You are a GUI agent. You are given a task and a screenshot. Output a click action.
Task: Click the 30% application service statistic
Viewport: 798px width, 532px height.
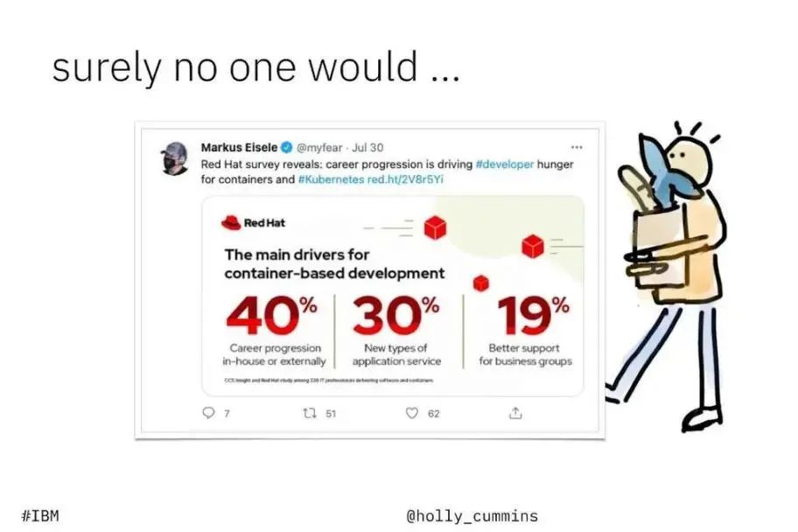click(x=396, y=331)
